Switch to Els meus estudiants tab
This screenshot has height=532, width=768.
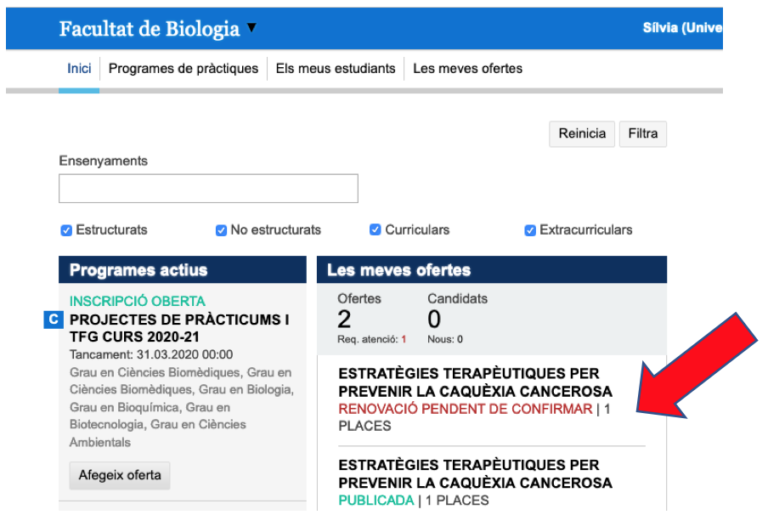pyautogui.click(x=336, y=69)
